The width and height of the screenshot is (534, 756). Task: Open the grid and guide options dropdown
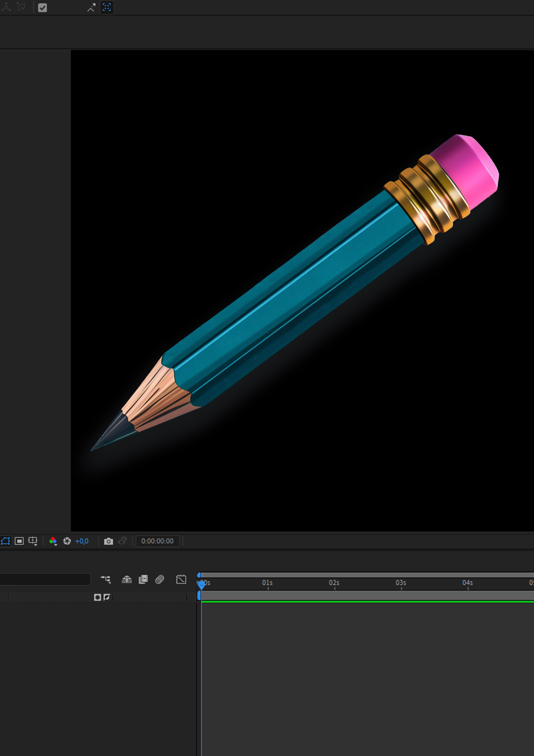click(33, 541)
